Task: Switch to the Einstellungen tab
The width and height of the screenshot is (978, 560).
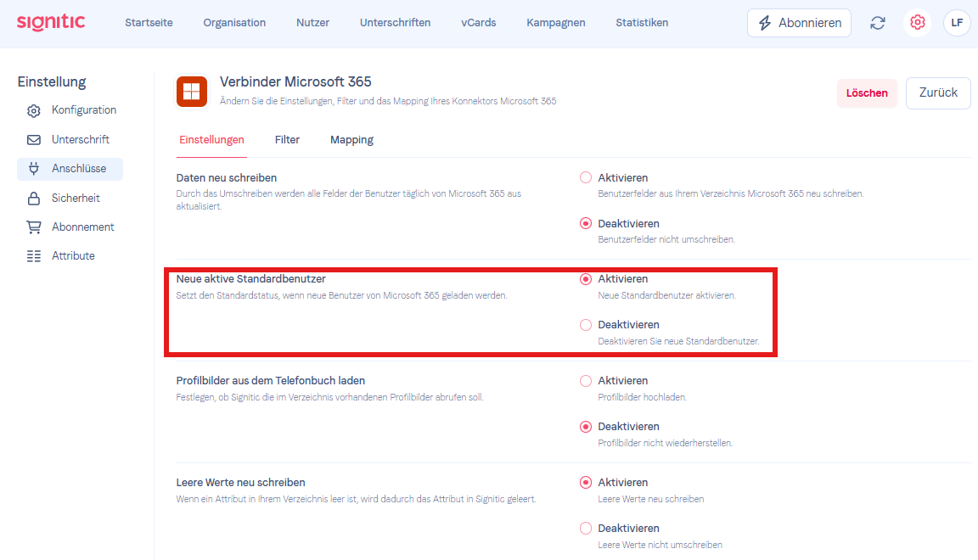Action: pyautogui.click(x=211, y=140)
